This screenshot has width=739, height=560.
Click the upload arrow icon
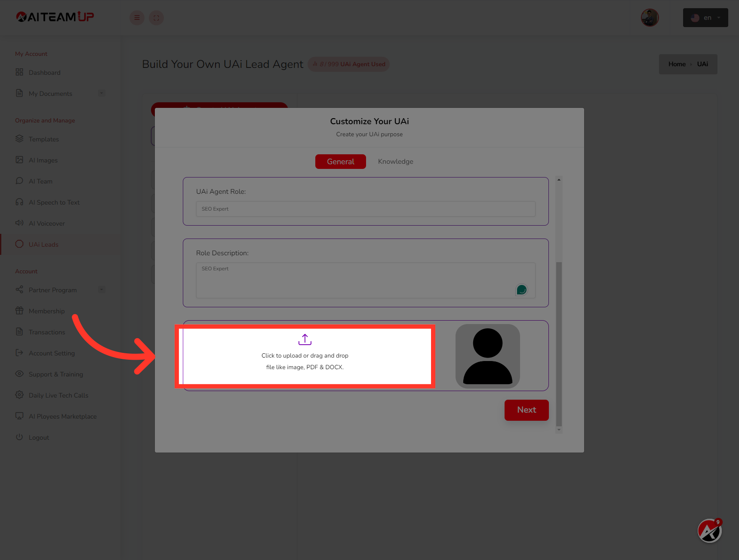coord(305,340)
